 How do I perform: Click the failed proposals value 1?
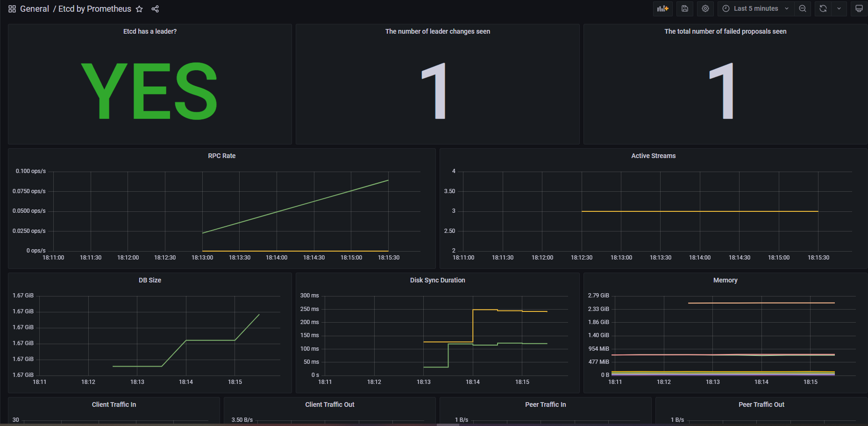coord(722,91)
